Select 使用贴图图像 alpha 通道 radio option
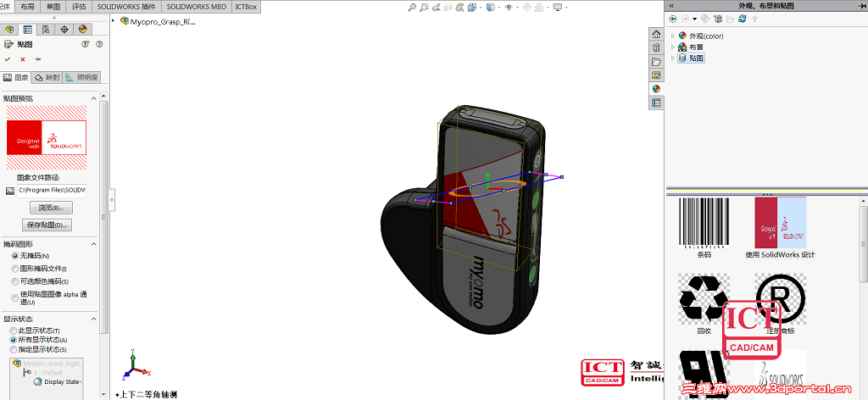 coord(14,297)
